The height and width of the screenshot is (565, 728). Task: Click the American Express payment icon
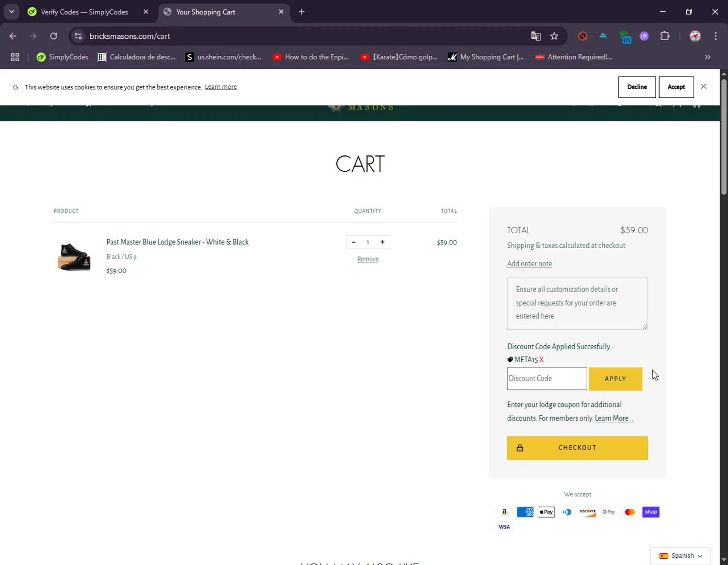click(525, 512)
